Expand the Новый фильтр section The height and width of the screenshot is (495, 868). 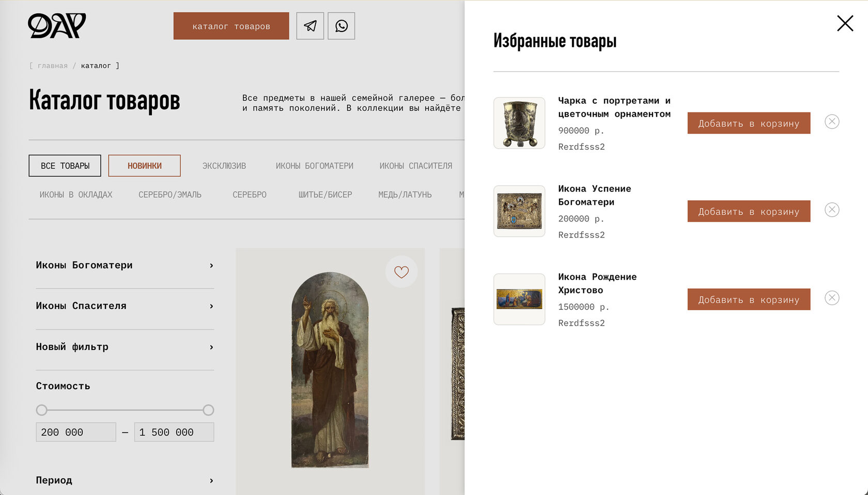(x=125, y=347)
